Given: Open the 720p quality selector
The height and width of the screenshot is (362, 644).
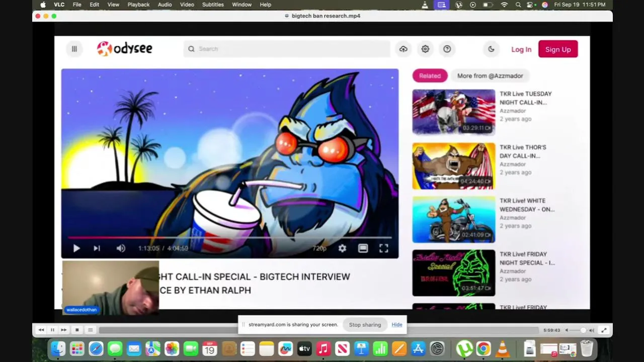Looking at the screenshot, I should (319, 248).
